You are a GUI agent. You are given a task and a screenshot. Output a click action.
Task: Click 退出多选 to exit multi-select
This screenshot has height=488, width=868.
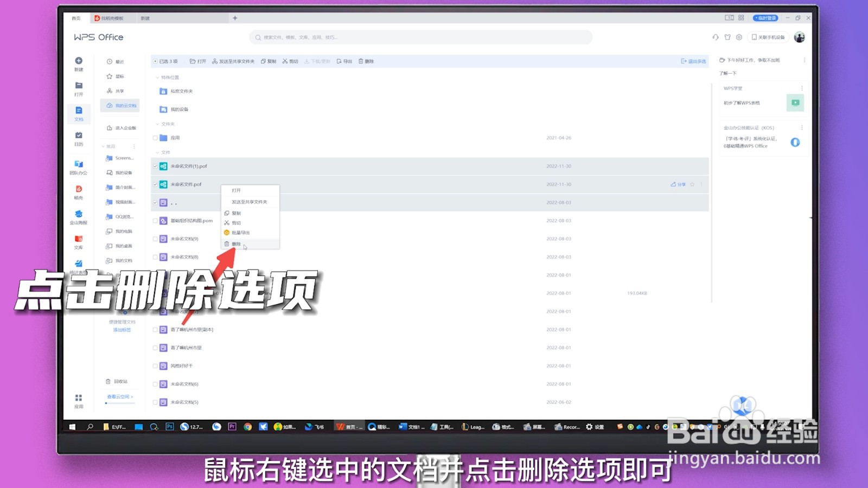(694, 61)
